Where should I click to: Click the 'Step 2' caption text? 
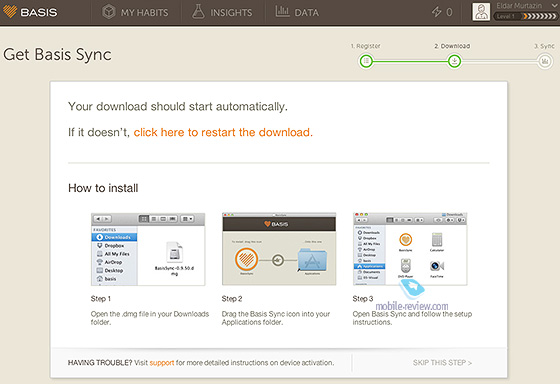click(x=232, y=299)
